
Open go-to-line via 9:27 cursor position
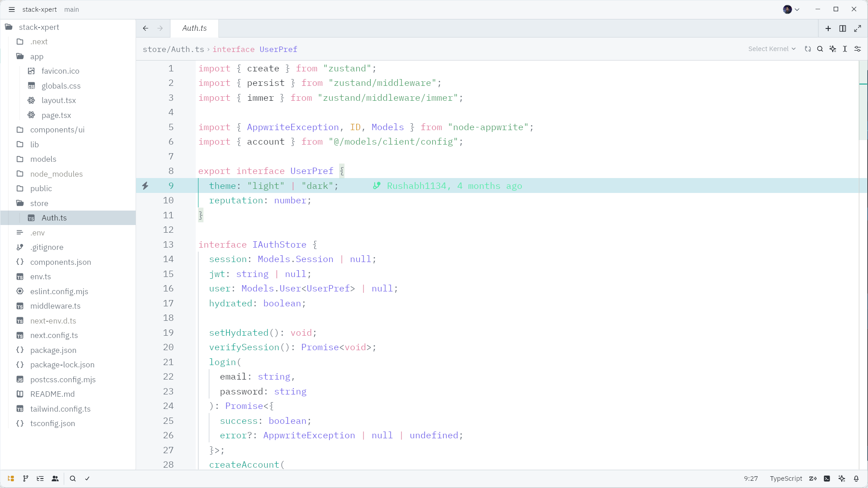(751, 479)
